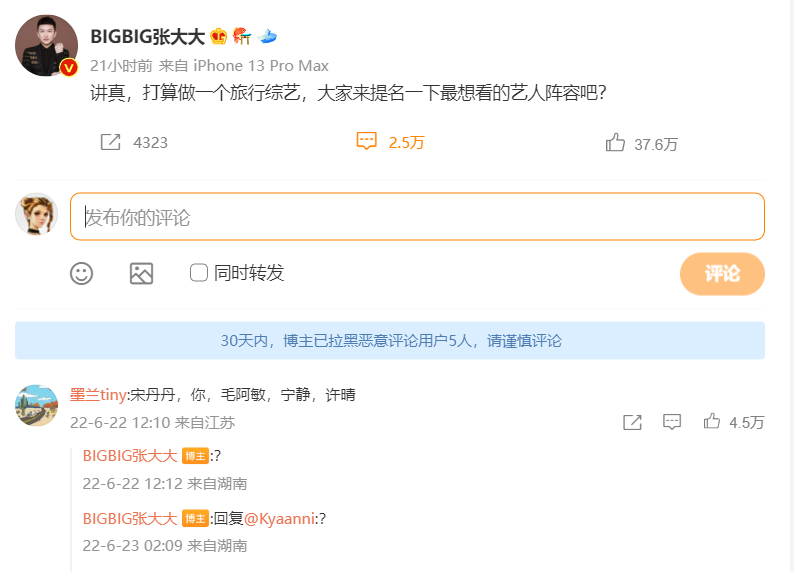
Task: Enable the 同时转发 checkbox
Action: (198, 272)
